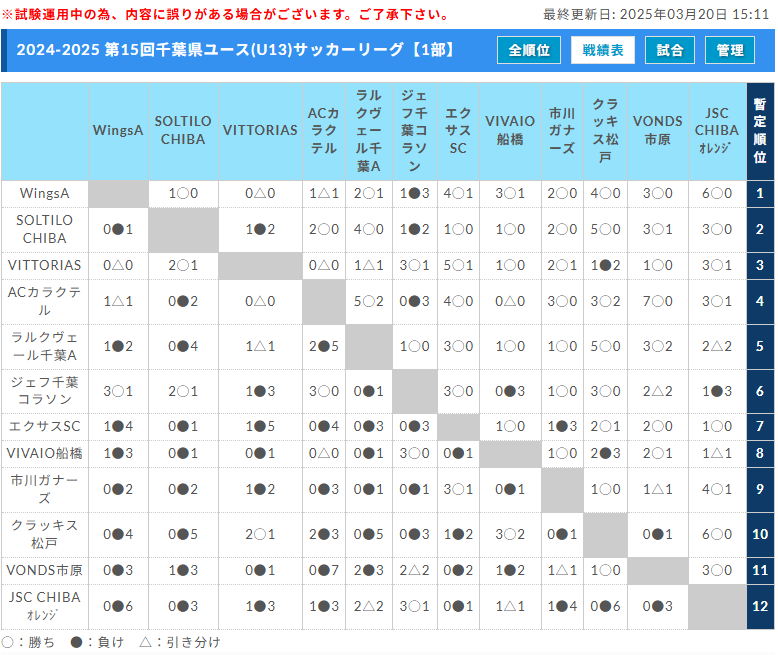Select the 市川ガナーズ row label

tap(45, 489)
